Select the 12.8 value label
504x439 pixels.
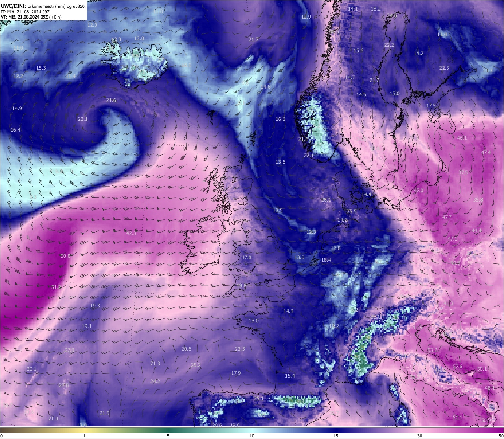pyautogui.click(x=335, y=248)
